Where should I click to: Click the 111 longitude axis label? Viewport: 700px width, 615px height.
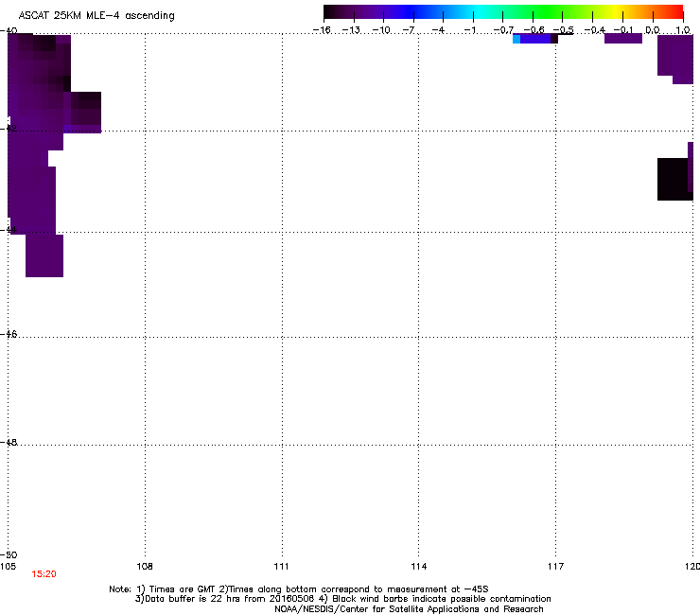click(281, 567)
